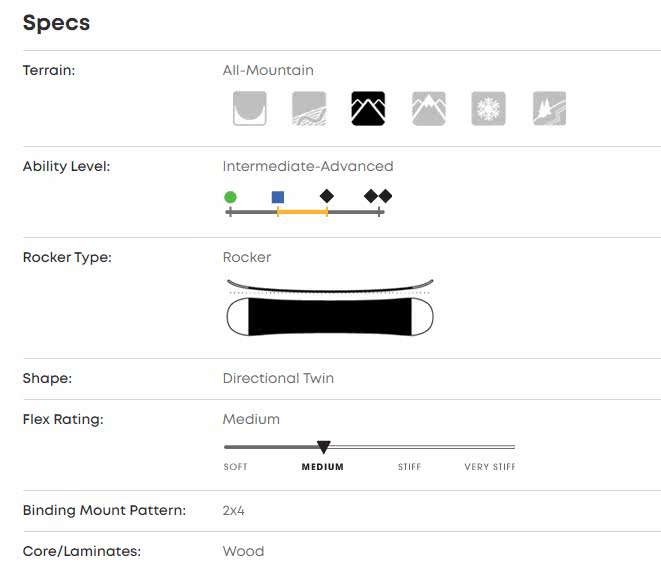The height and width of the screenshot is (570, 661).
Task: Select the black All-Mountain terrain icon
Action: (x=368, y=108)
